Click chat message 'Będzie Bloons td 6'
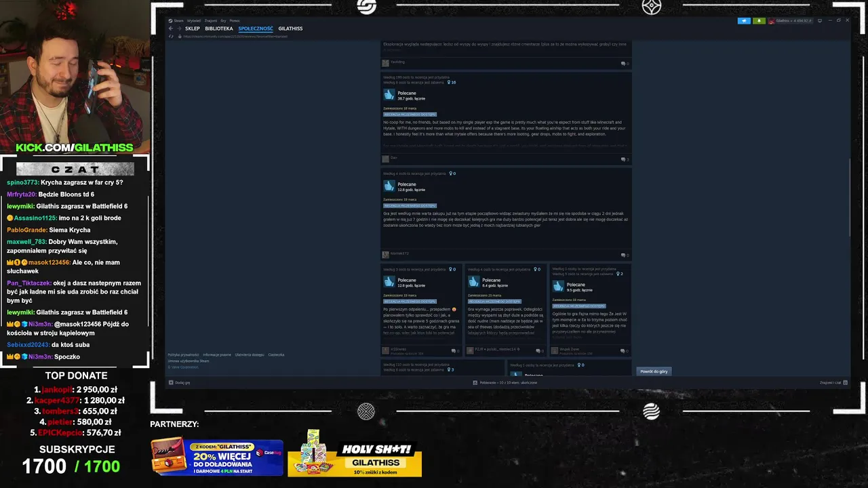The width and height of the screenshot is (868, 488). [x=66, y=194]
